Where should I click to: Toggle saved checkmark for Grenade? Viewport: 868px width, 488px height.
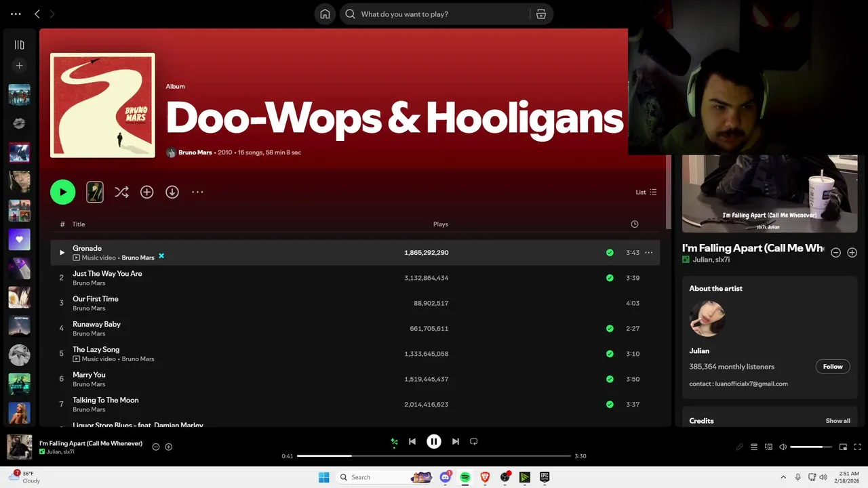tap(610, 252)
